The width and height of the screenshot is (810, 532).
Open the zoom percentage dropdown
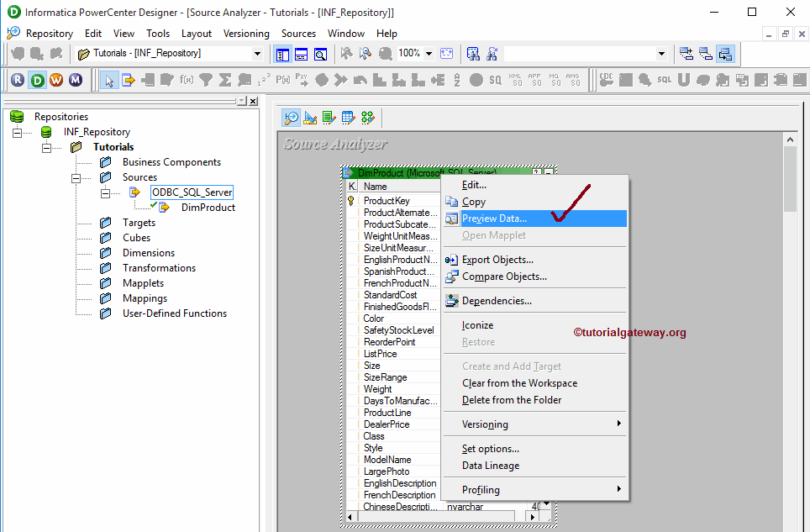click(x=429, y=54)
